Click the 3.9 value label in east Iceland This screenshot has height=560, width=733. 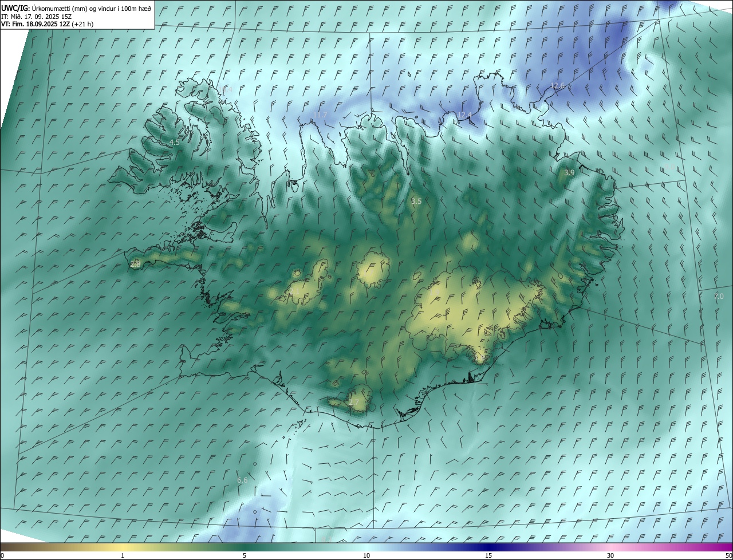click(569, 172)
